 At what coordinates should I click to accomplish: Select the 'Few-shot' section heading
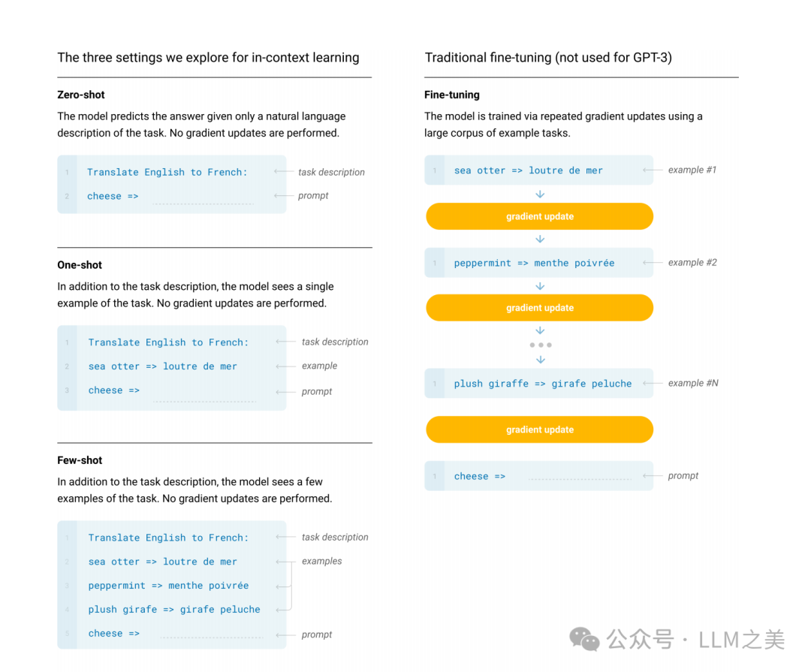tap(80, 460)
